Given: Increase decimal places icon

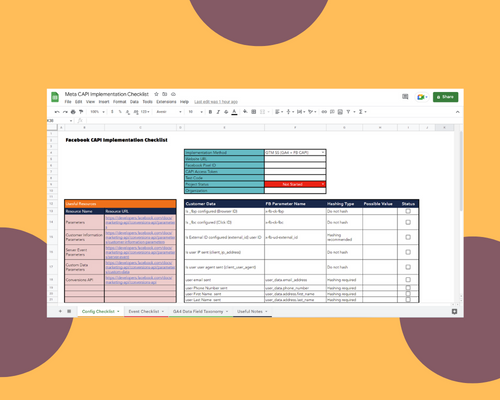Looking at the screenshot, I should click(x=136, y=112).
